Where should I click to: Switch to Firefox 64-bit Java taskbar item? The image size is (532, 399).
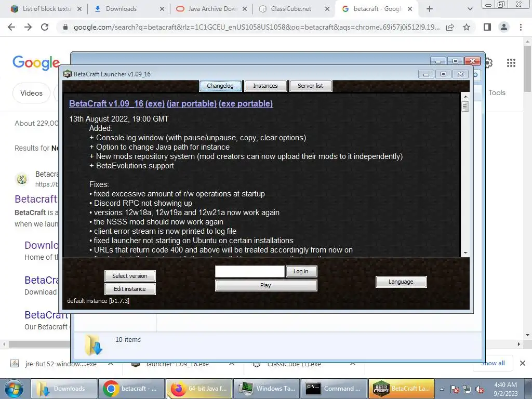pos(199,389)
